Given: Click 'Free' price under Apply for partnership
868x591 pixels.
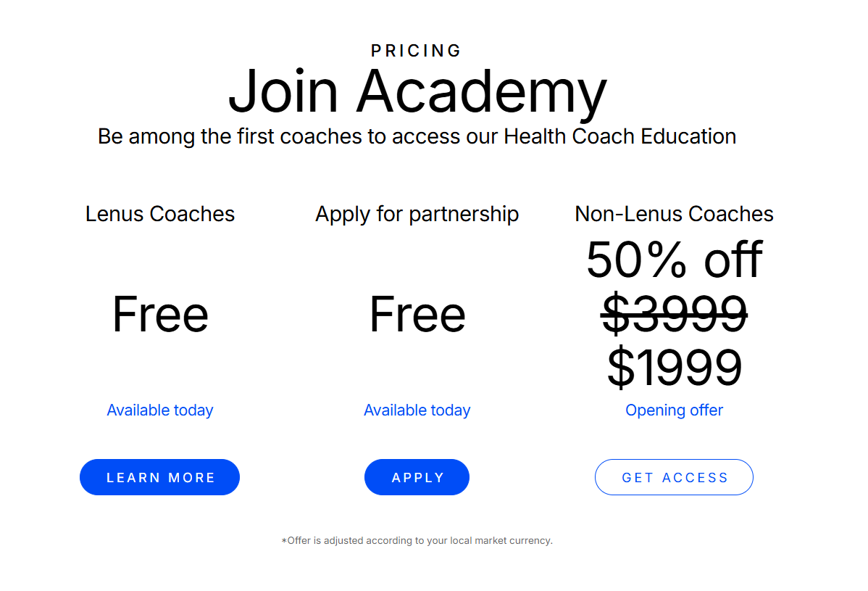Looking at the screenshot, I should [x=417, y=315].
